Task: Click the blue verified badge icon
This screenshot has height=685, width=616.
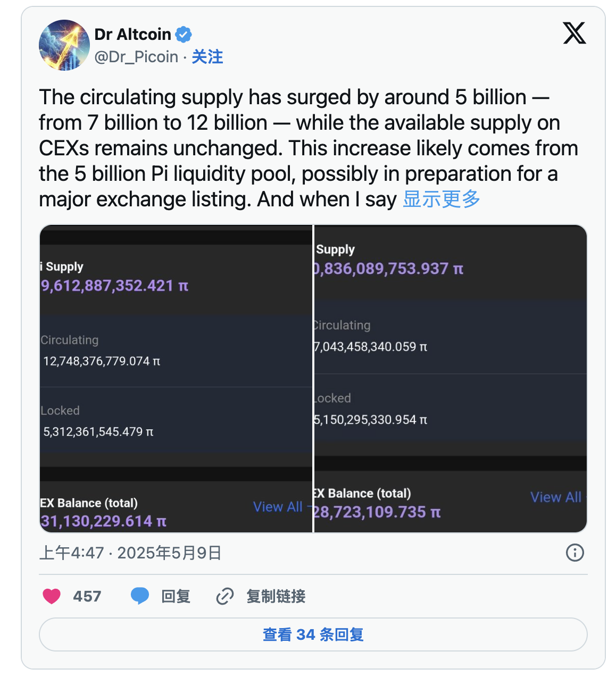Action: [x=184, y=35]
